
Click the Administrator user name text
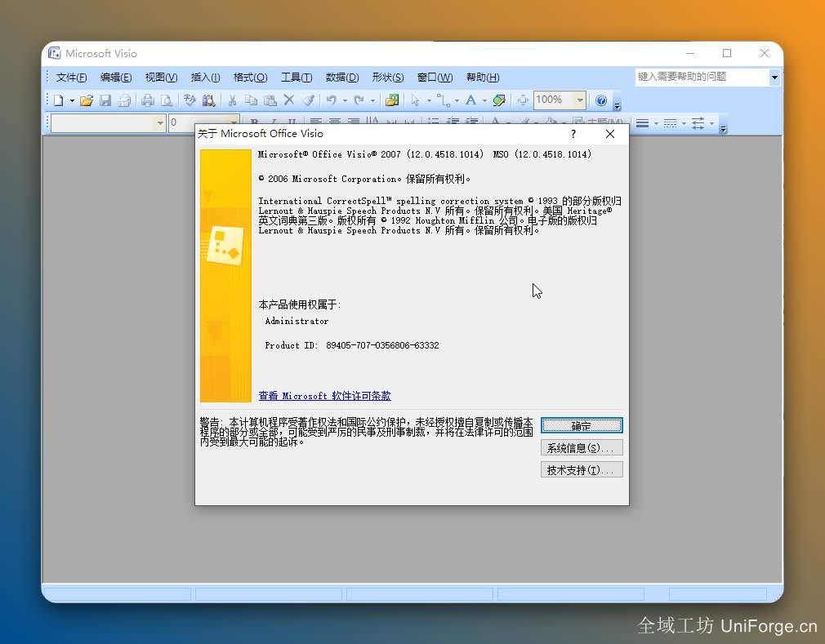click(x=297, y=321)
